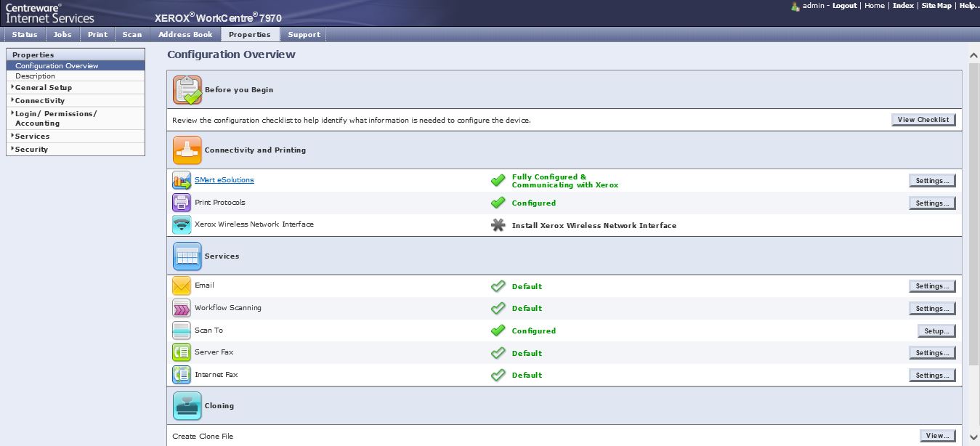The height and width of the screenshot is (446, 980).
Task: Click the Scan To Setup button
Action: (x=936, y=331)
